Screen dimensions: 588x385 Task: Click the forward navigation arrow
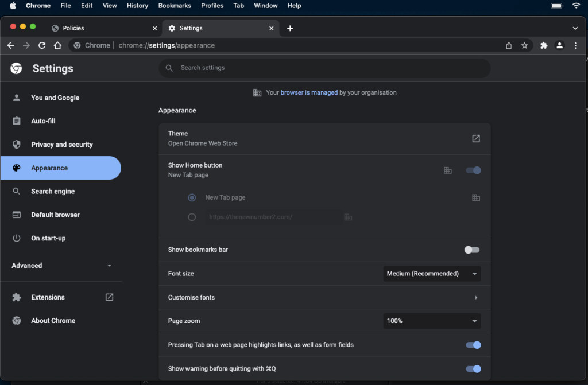point(26,45)
